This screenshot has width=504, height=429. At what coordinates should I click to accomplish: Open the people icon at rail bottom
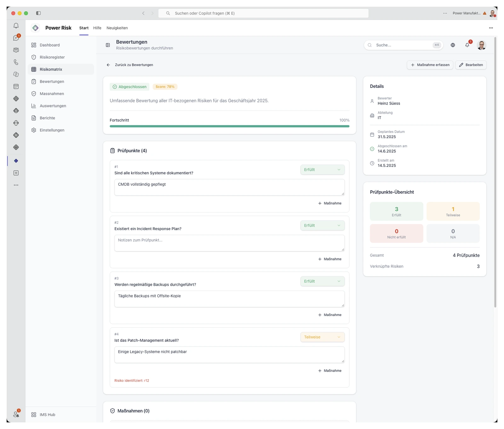coord(16,414)
